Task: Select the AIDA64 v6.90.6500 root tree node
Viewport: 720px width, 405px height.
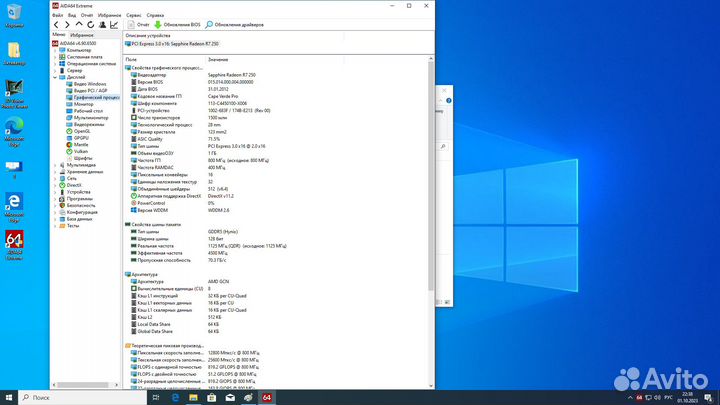Action: click(x=74, y=44)
